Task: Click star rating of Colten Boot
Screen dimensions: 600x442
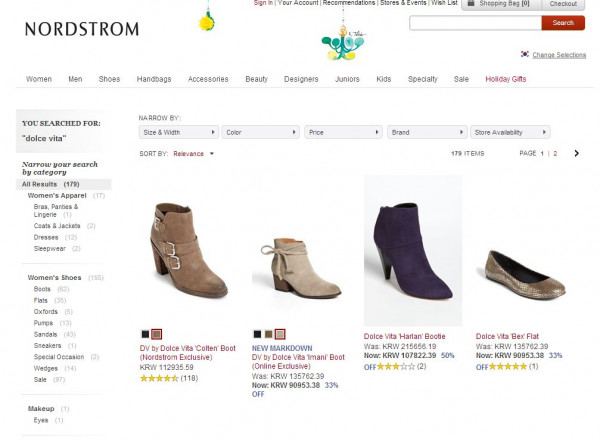Action: [159, 378]
